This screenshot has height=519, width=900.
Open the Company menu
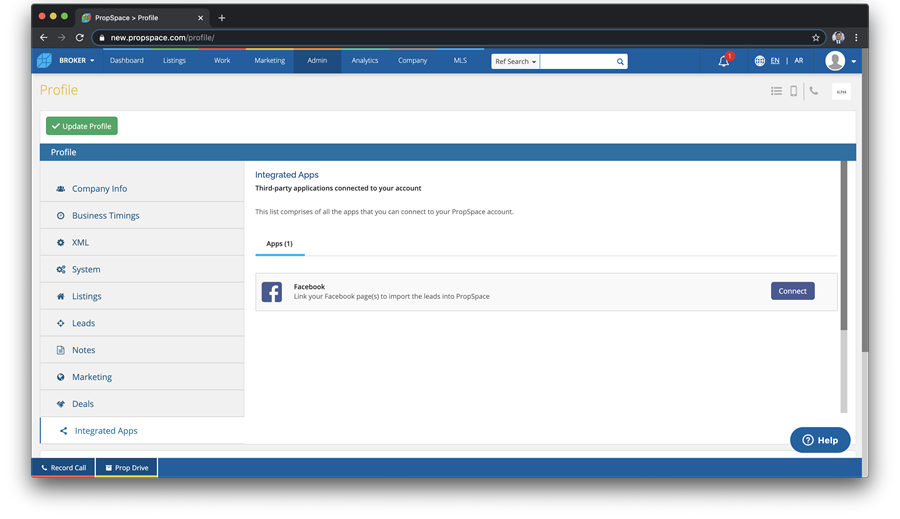413,60
